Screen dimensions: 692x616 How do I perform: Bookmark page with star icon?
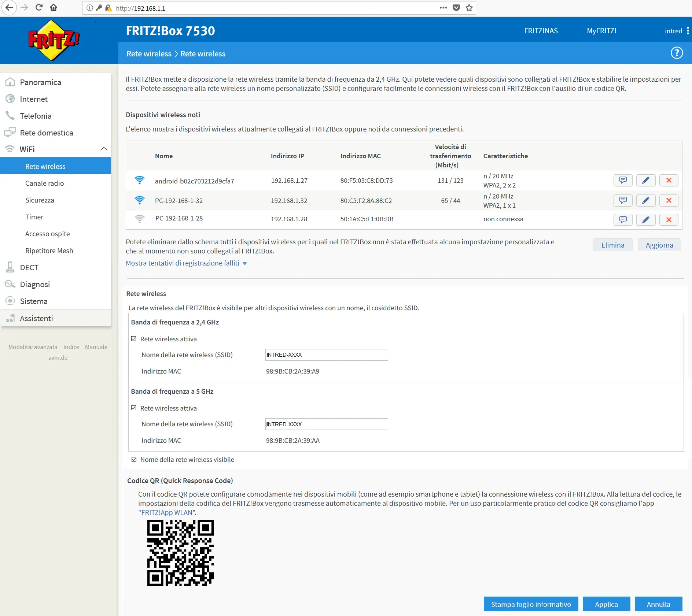coord(469,8)
